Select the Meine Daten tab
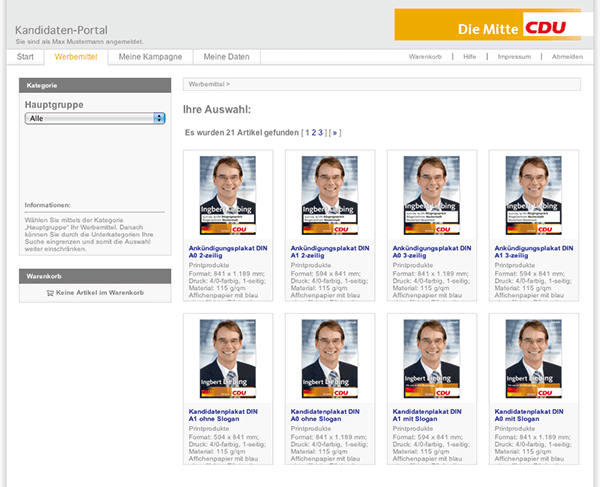 (x=226, y=57)
